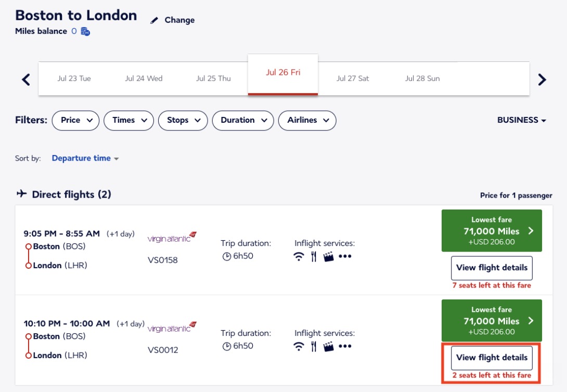Click the left arrow for earlier dates

[25, 79]
